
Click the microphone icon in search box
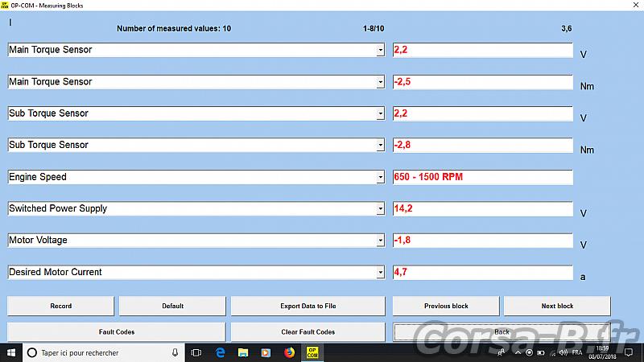[175, 352]
